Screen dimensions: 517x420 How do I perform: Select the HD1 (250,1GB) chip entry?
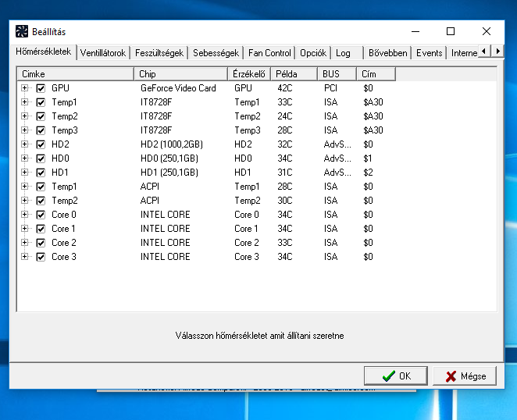coord(169,173)
